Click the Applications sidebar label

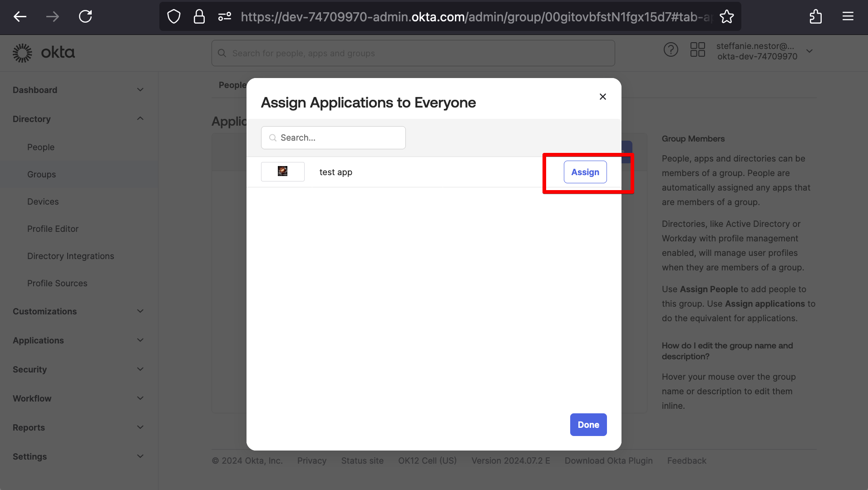pyautogui.click(x=38, y=340)
